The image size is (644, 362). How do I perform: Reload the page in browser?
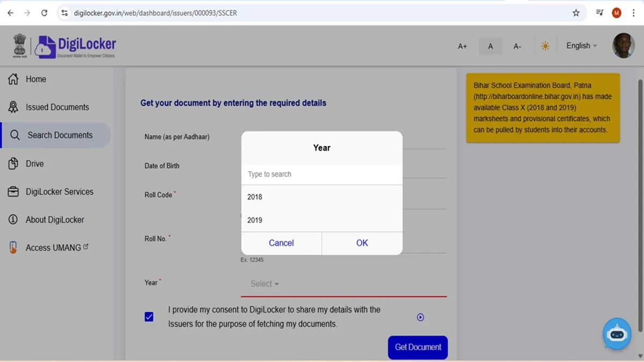[44, 13]
